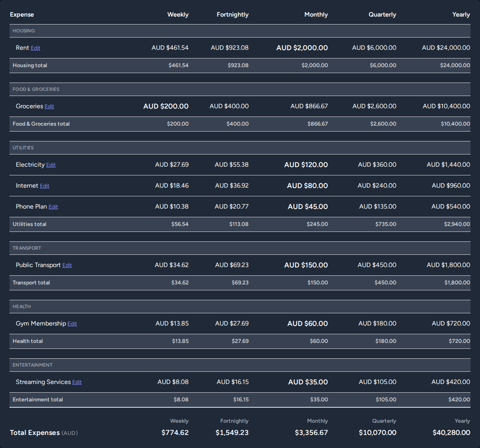Screen dimensions: 480x448
Task: Open the Edit link beside Rent
Action: [36, 48]
